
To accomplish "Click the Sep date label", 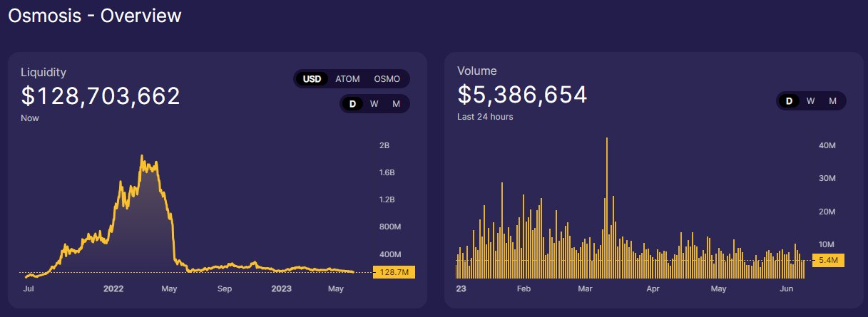I will (225, 289).
